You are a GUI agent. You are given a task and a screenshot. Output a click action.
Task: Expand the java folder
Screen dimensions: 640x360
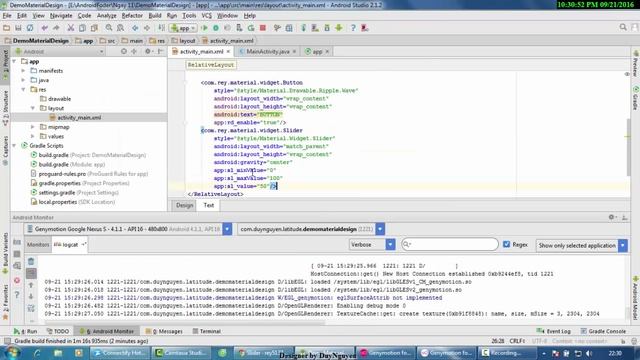coord(23,80)
